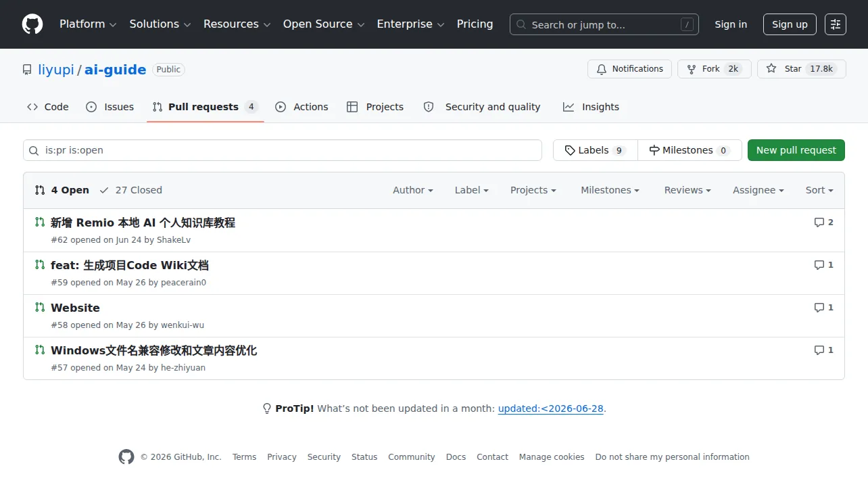Viewport: 868px width, 493px height.
Task: Click the GitHub mark in the footer
Action: (x=126, y=457)
